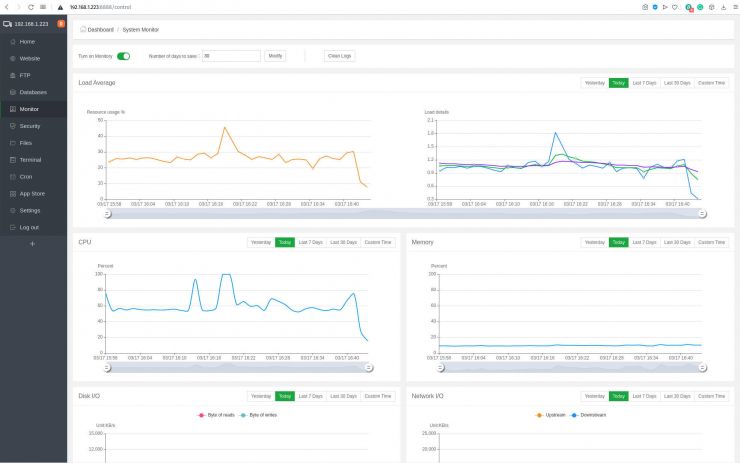Screen dimensions: 740x463
Task: Reload the page with the browser refresh icon
Action: (x=30, y=6)
